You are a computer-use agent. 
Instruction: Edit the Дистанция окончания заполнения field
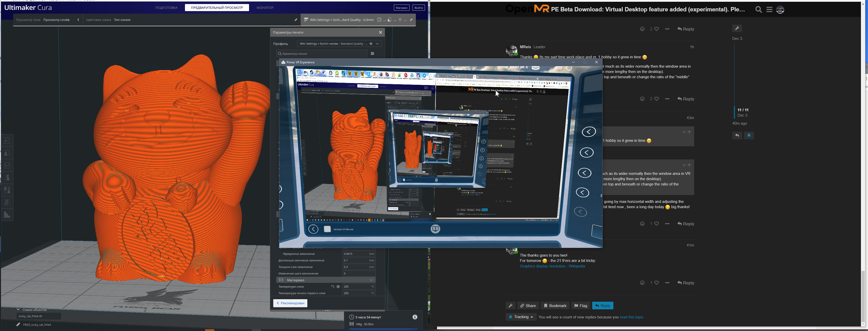tap(359, 260)
